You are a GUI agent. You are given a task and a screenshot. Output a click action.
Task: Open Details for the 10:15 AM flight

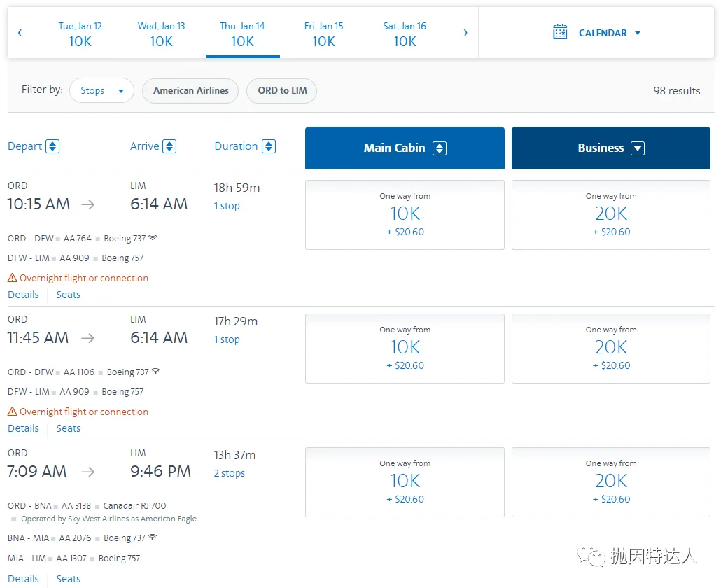tap(23, 295)
